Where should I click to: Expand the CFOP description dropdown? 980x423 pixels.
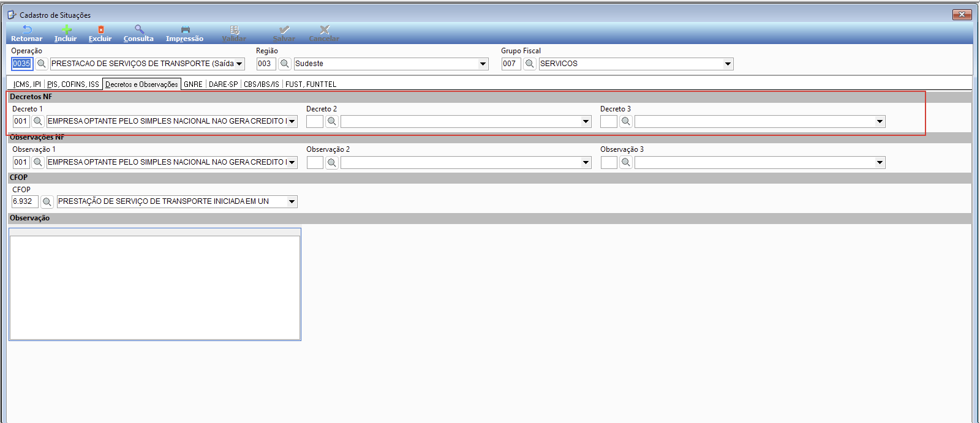[x=292, y=201]
